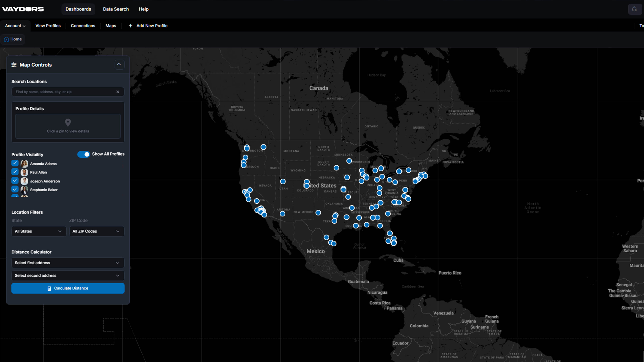
Task: Click the Map Controls sliders icon
Action: [14, 65]
